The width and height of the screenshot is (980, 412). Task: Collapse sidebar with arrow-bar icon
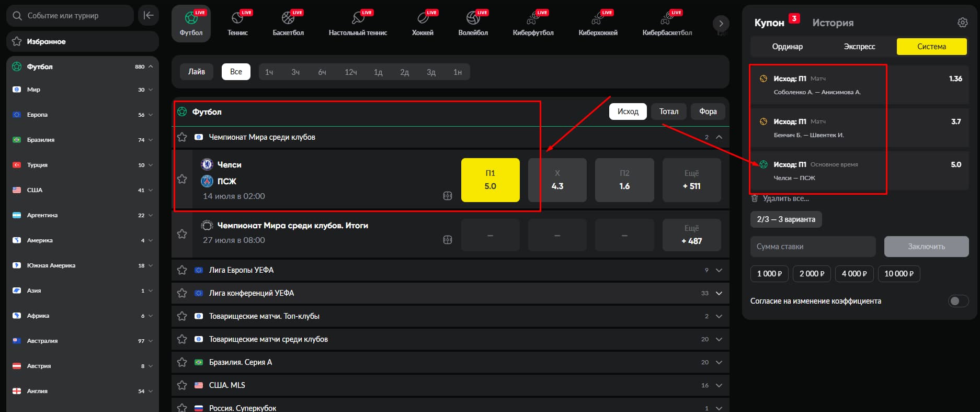click(149, 16)
